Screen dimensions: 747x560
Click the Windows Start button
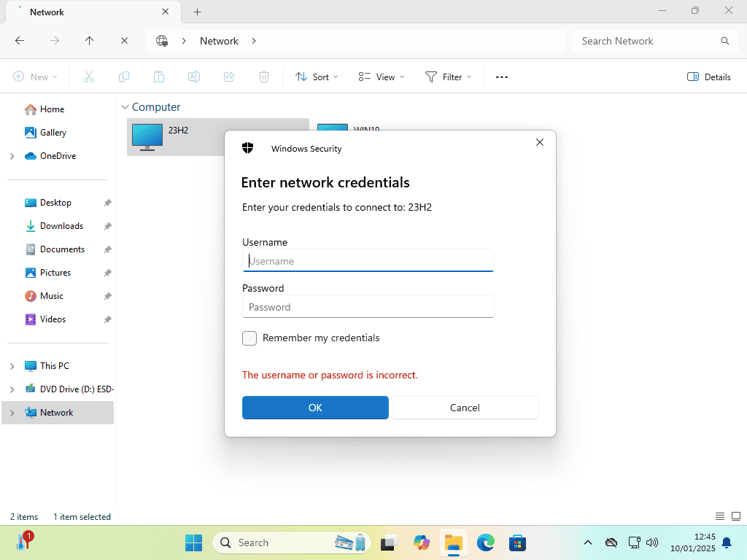[x=193, y=542]
